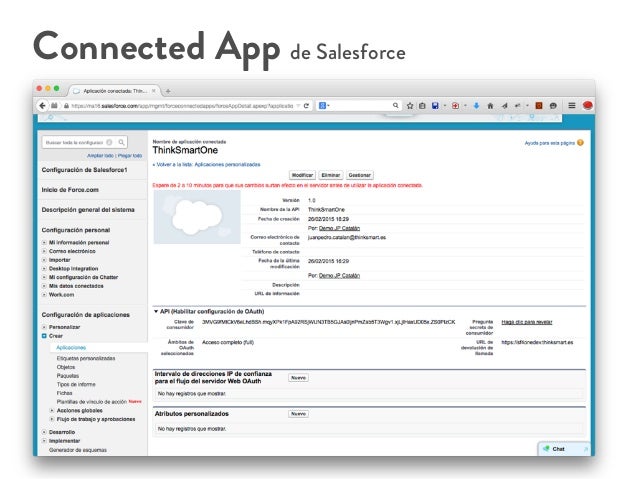Click the orange help question-mark icon
This screenshot has height=479, width=638.
pyautogui.click(x=581, y=143)
